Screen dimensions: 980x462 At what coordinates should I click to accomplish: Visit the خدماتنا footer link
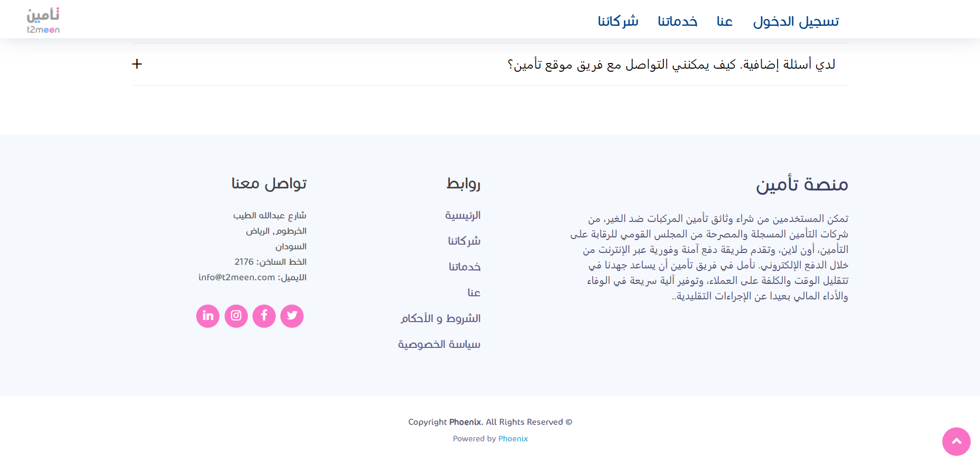point(464,267)
